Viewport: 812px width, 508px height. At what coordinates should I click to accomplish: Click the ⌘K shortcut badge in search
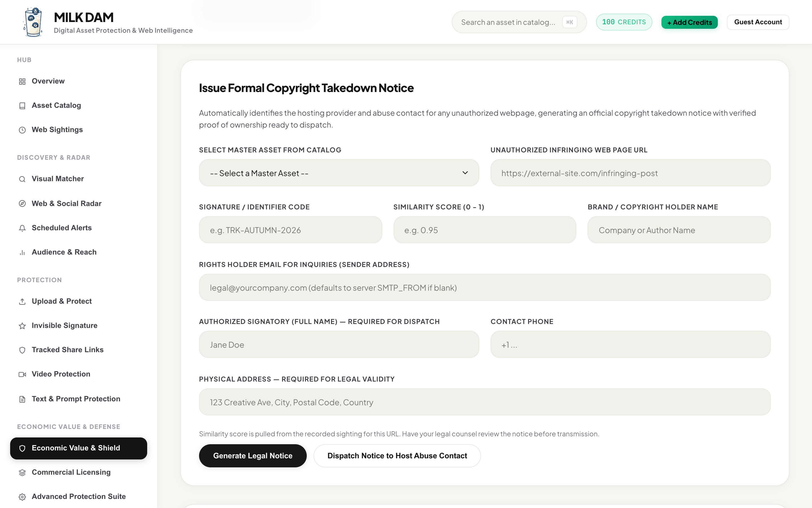570,22
